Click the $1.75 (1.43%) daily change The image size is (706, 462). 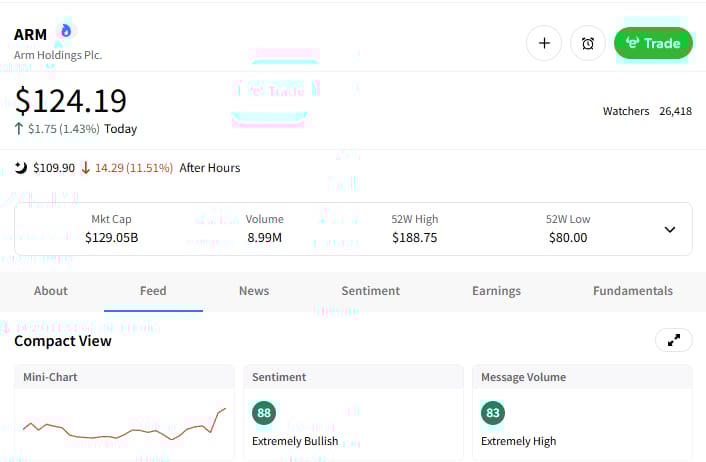(x=63, y=129)
